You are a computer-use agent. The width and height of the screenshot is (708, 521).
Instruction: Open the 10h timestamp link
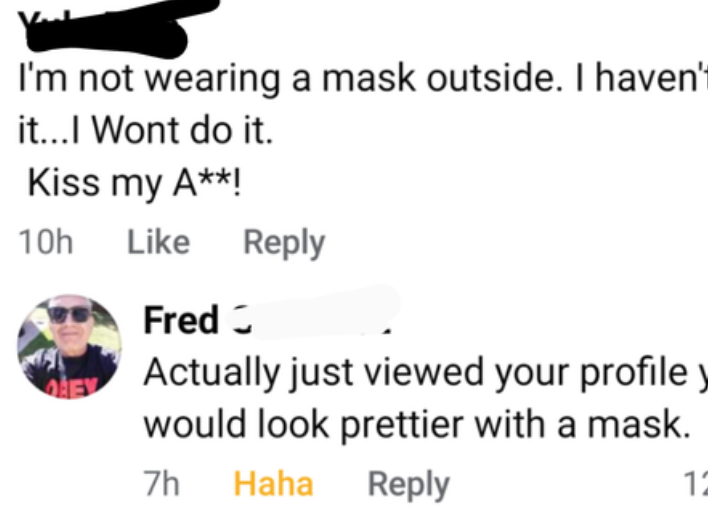coord(46,242)
